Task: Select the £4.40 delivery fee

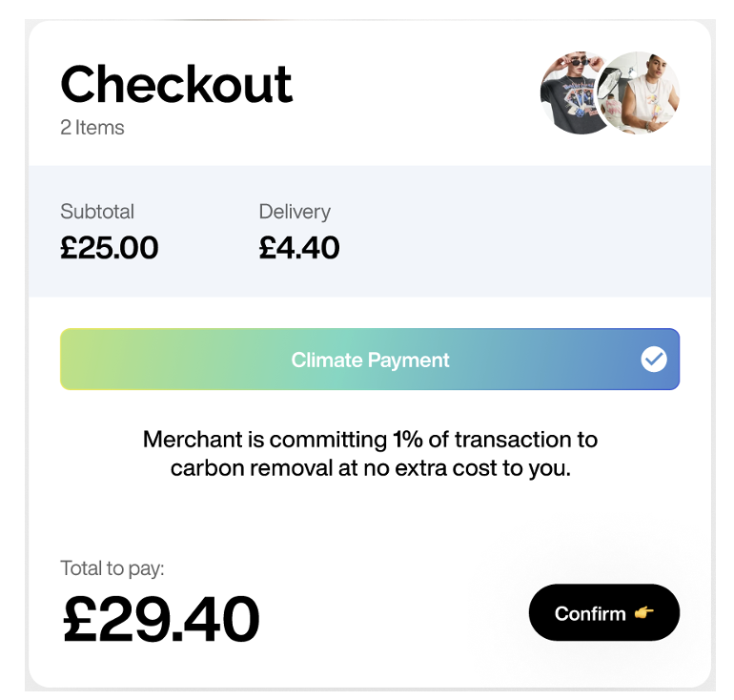Action: pyautogui.click(x=299, y=248)
